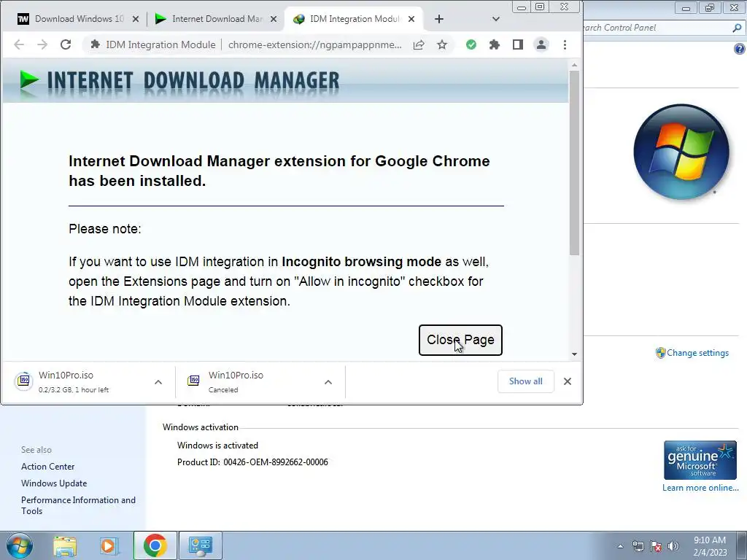Open the Chrome tab search dropdown

pyautogui.click(x=496, y=19)
